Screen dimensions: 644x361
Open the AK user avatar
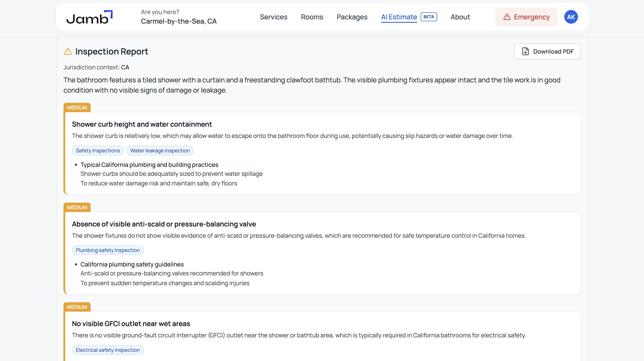click(571, 17)
